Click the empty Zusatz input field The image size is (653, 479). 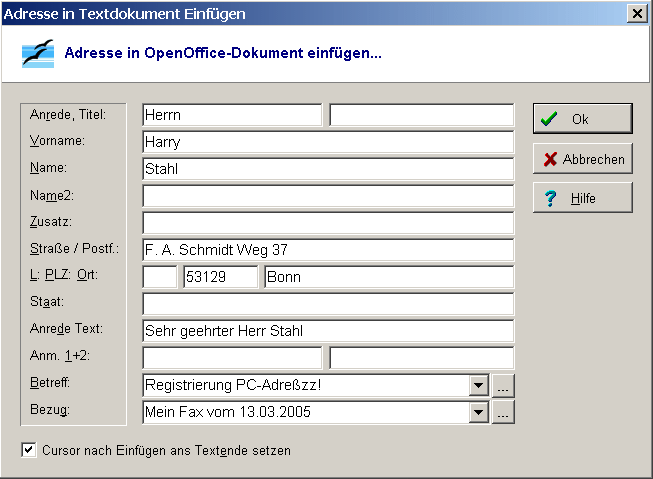328,223
